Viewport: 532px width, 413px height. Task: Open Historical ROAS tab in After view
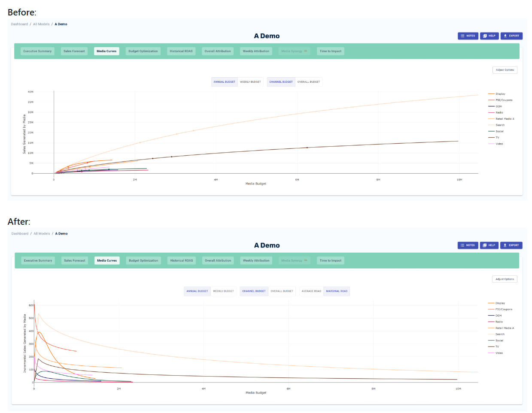[182, 260]
